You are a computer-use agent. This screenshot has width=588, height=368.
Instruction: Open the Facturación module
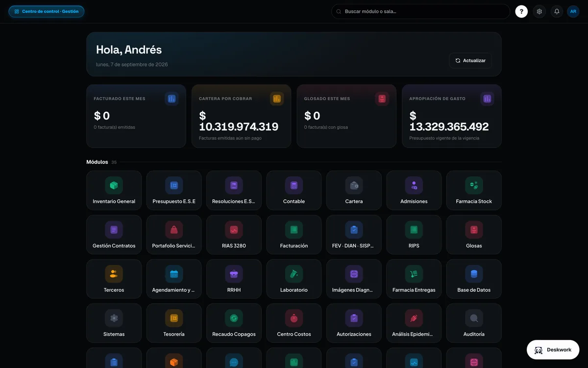click(x=294, y=235)
